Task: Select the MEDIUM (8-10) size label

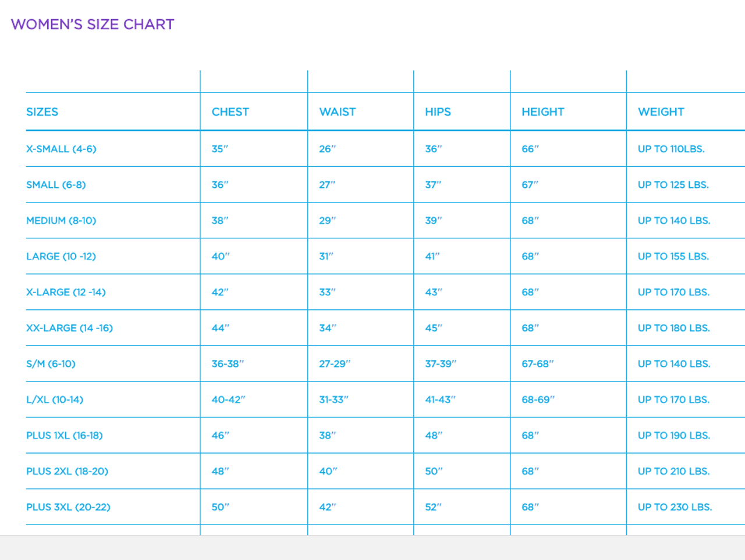Action: [61, 221]
